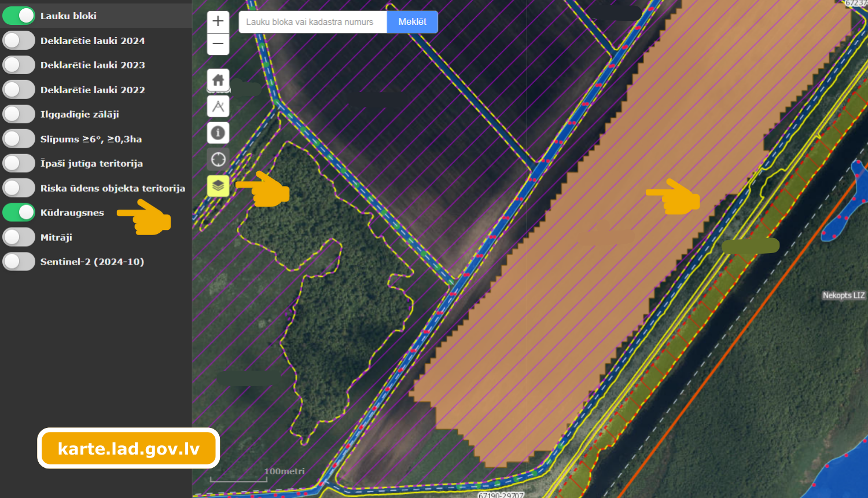Turn off the Kūdraugsnes layer
Image resolution: width=868 pixels, height=498 pixels.
(19, 213)
